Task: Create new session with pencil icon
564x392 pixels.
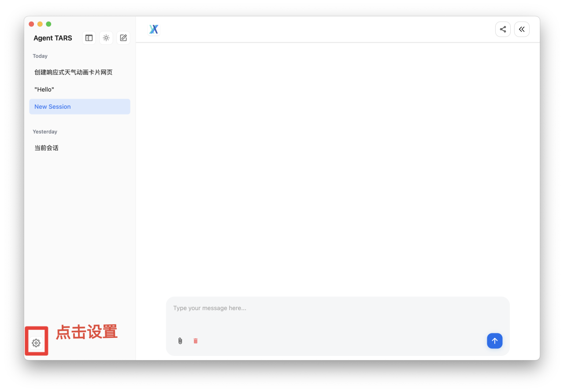Action: click(x=123, y=38)
